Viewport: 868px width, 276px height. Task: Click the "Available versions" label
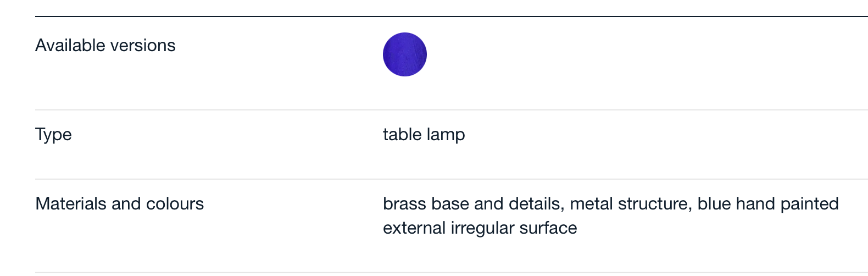105,45
